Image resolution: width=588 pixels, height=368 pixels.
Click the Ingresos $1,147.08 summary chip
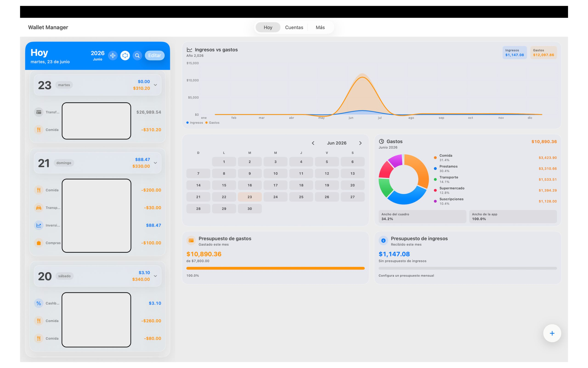click(x=514, y=53)
